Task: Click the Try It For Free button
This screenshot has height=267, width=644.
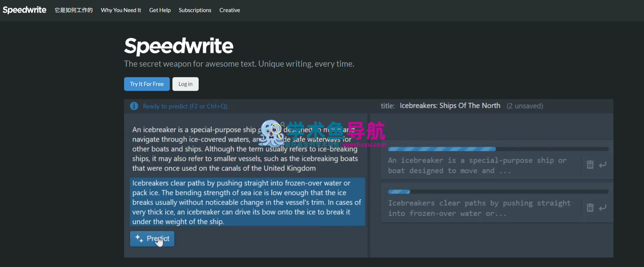Action: pyautogui.click(x=147, y=84)
